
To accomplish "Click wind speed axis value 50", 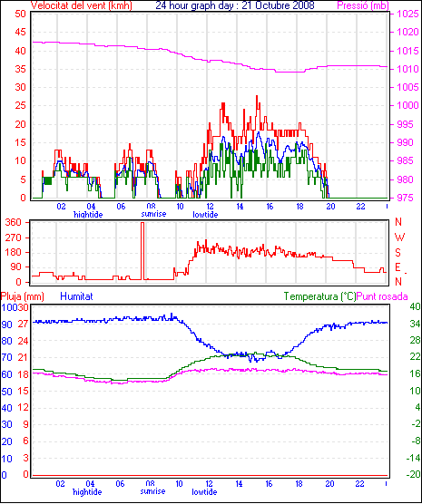I will 20,14.
